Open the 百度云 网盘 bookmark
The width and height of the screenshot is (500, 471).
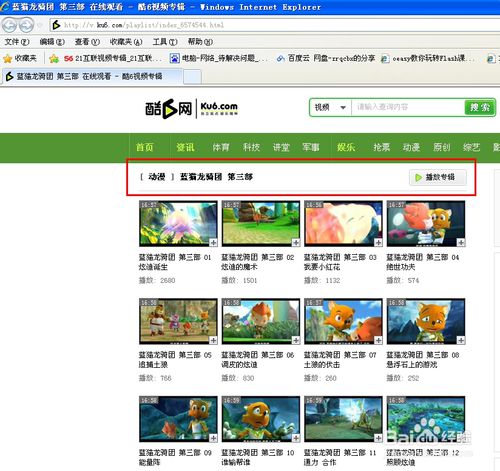click(x=326, y=58)
